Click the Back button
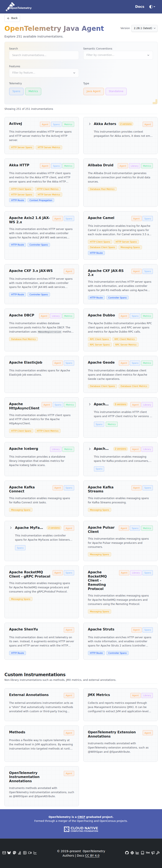162x868 pixels. tap(12, 18)
